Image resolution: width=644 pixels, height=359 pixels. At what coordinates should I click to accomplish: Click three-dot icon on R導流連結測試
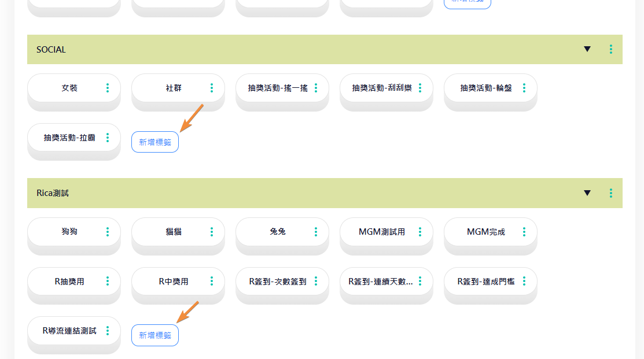tap(108, 331)
